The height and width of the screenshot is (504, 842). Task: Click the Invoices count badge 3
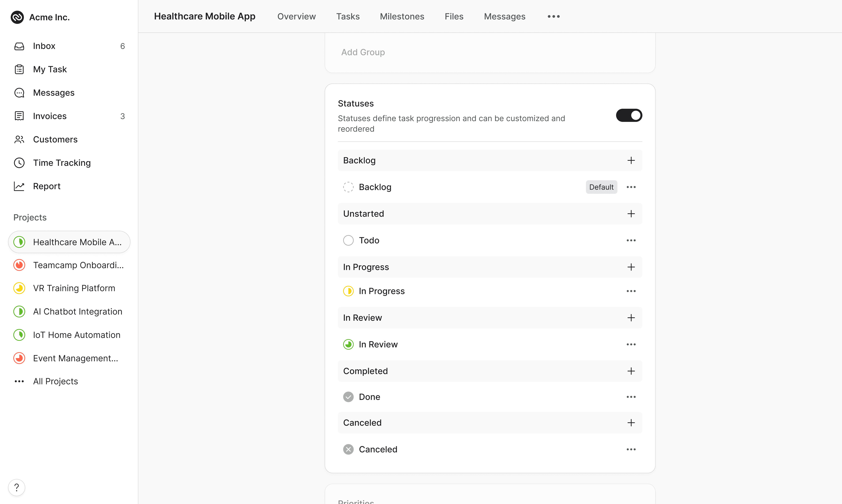[123, 116]
